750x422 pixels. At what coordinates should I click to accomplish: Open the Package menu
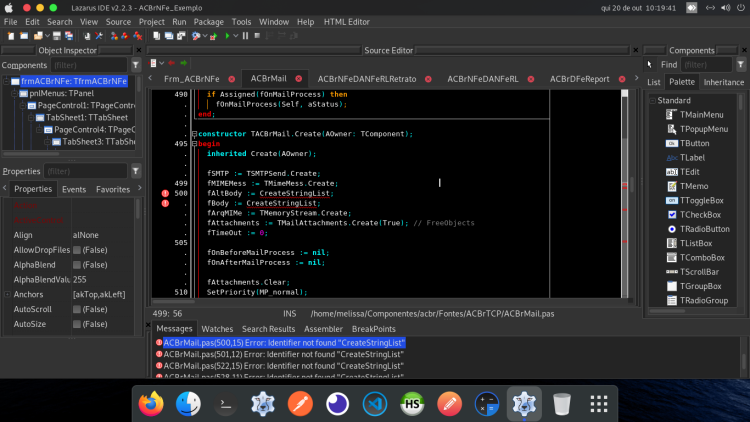point(209,22)
